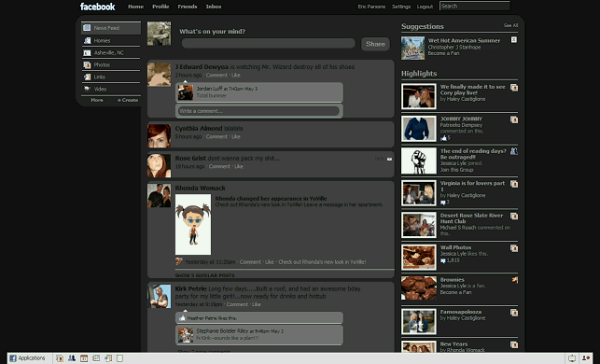Viewport: 600px width, 364px height.
Task: Click group icon beside end of reading days
Action: [x=514, y=151]
